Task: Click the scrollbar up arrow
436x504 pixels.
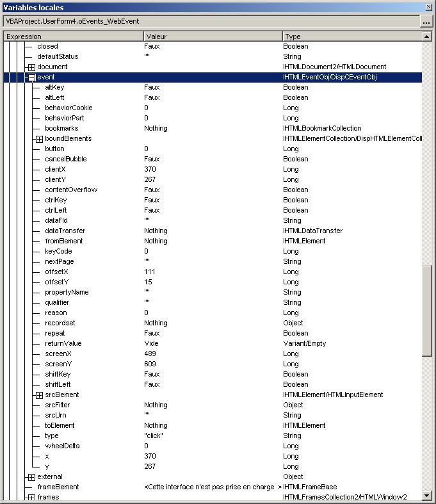Action: [428, 37]
